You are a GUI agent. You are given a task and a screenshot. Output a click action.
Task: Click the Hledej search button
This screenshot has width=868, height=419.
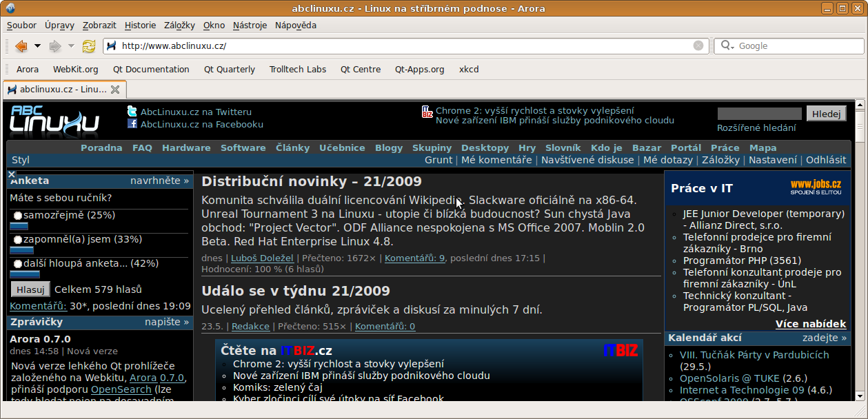click(826, 114)
